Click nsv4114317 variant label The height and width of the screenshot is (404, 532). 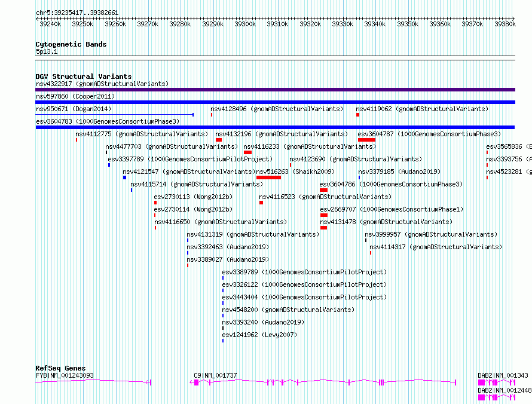[436, 247]
